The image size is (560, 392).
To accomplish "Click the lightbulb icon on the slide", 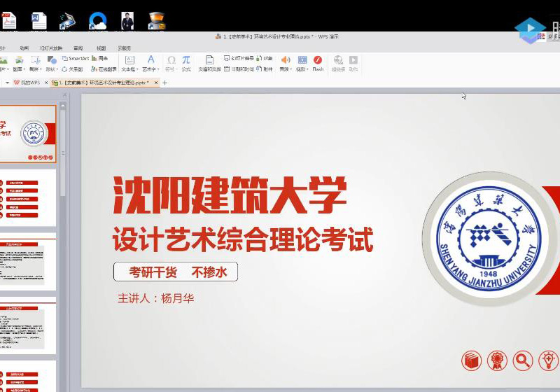I will 549,360.
